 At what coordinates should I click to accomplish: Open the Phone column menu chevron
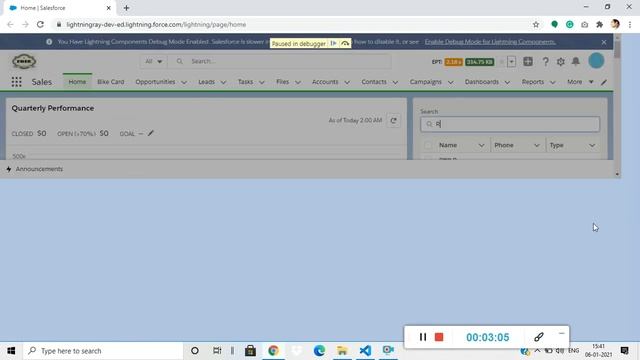click(x=537, y=145)
